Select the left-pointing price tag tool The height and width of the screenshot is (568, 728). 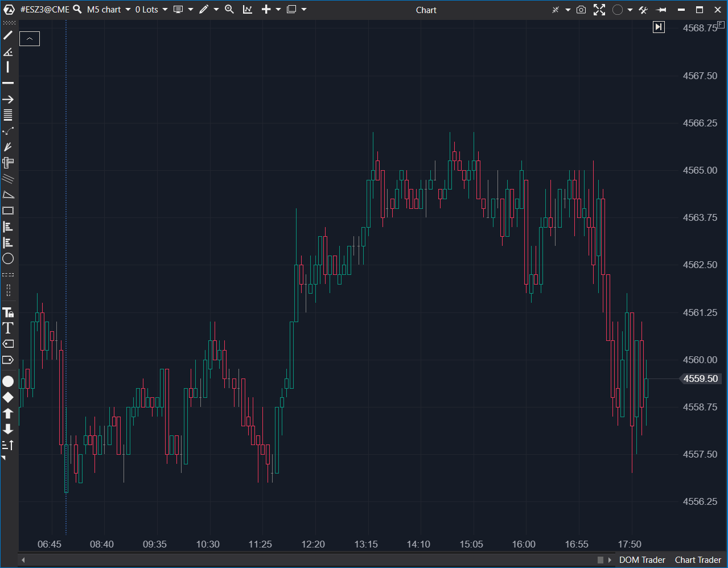pyautogui.click(x=8, y=344)
